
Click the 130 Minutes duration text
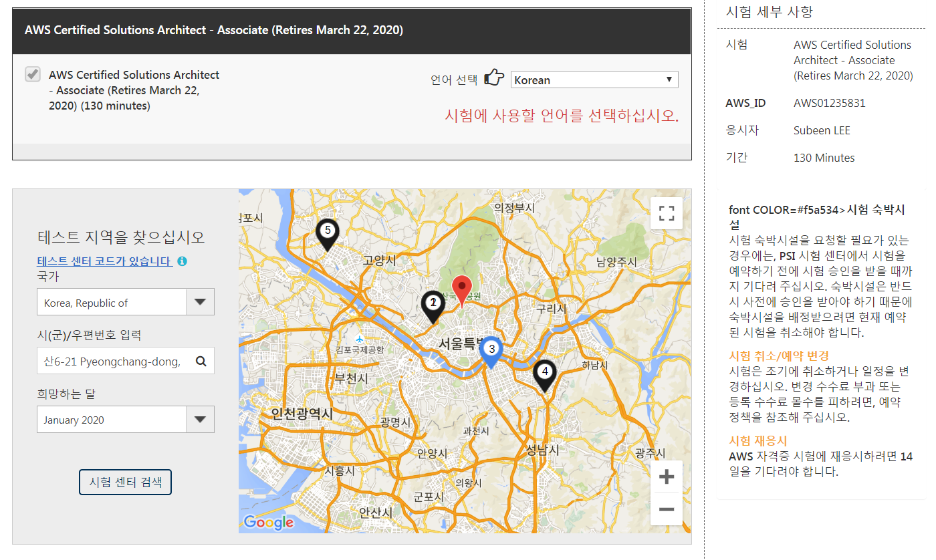click(x=824, y=158)
